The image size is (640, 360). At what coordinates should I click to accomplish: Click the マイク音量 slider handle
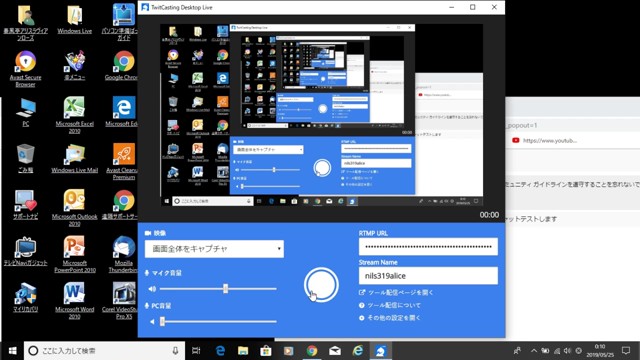(x=225, y=289)
